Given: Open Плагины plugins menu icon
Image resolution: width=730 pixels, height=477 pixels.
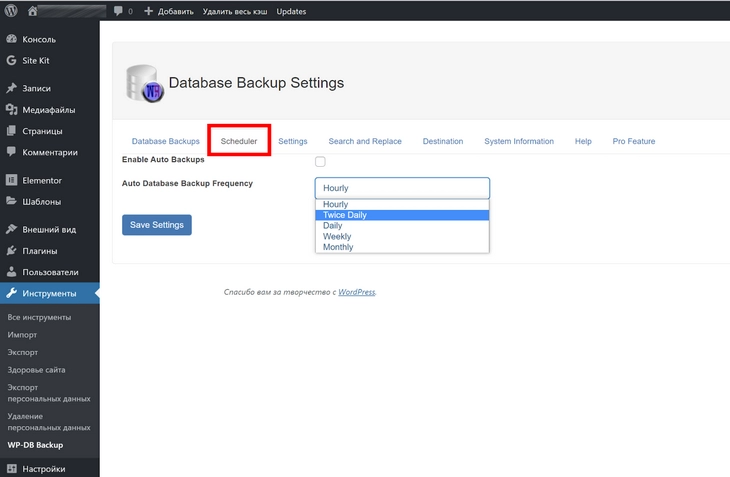Looking at the screenshot, I should click(11, 251).
